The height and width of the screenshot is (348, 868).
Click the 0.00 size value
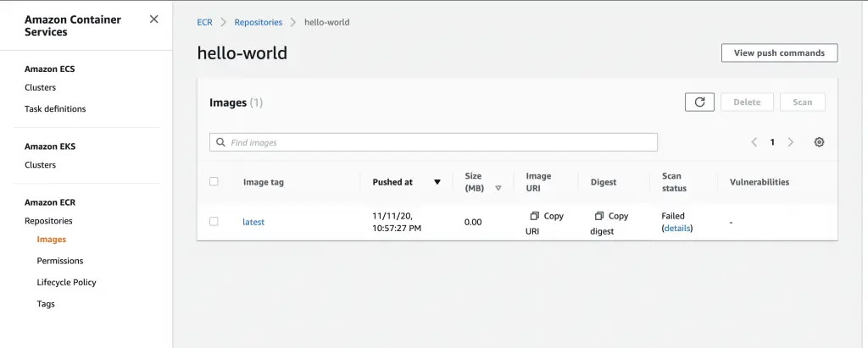pyautogui.click(x=473, y=222)
